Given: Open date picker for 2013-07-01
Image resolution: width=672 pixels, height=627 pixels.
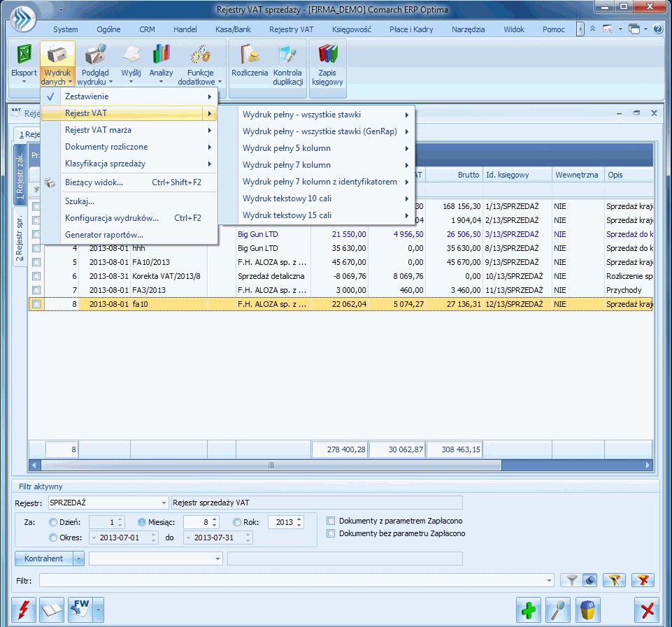Looking at the screenshot, I should (94, 538).
